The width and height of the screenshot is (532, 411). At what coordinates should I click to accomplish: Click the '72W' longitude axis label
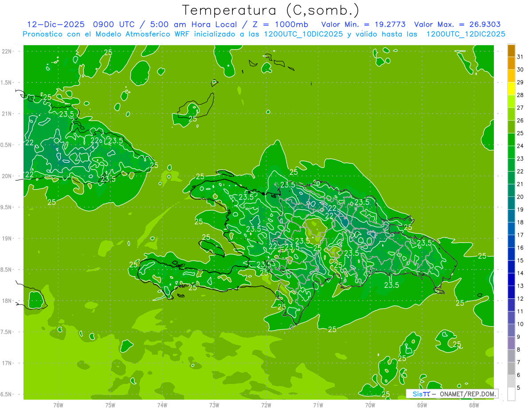[266, 405]
